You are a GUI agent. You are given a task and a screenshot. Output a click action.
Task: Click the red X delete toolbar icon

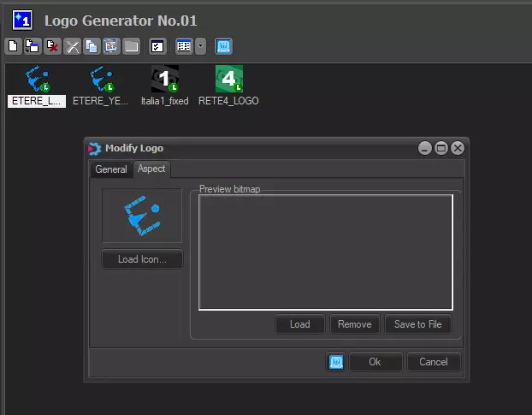point(52,46)
